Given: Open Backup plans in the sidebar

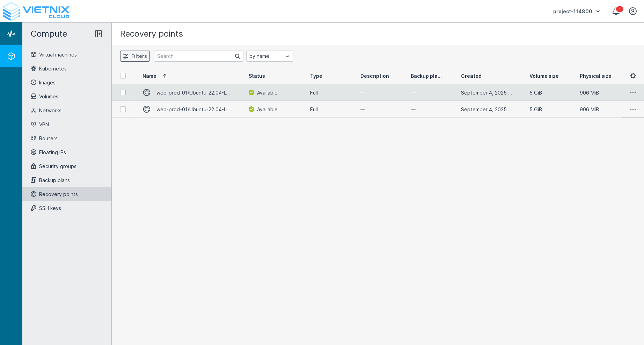Looking at the screenshot, I should [54, 180].
